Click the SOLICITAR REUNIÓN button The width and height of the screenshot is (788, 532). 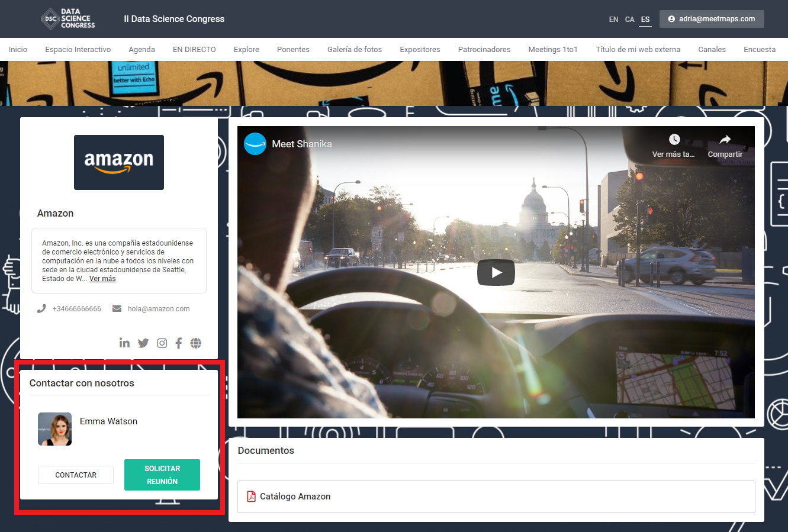(162, 475)
